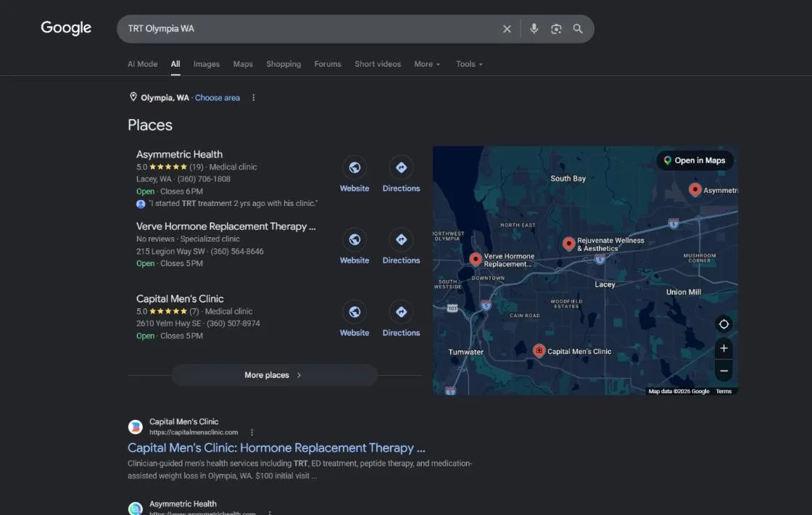
Task: Open search by image camera icon
Action: pos(555,29)
